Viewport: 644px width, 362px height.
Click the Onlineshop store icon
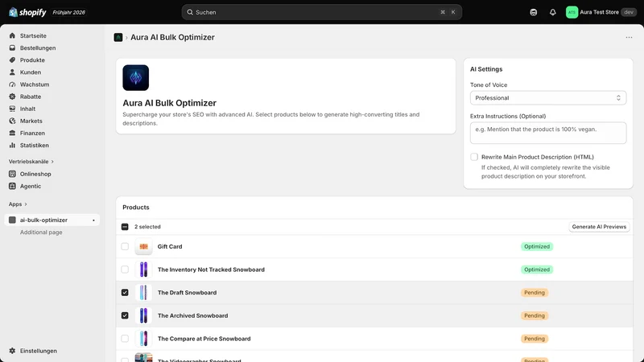point(12,174)
